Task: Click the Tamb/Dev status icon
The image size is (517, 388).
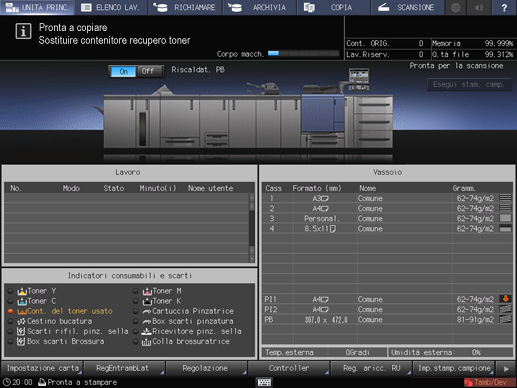Action: (x=469, y=382)
